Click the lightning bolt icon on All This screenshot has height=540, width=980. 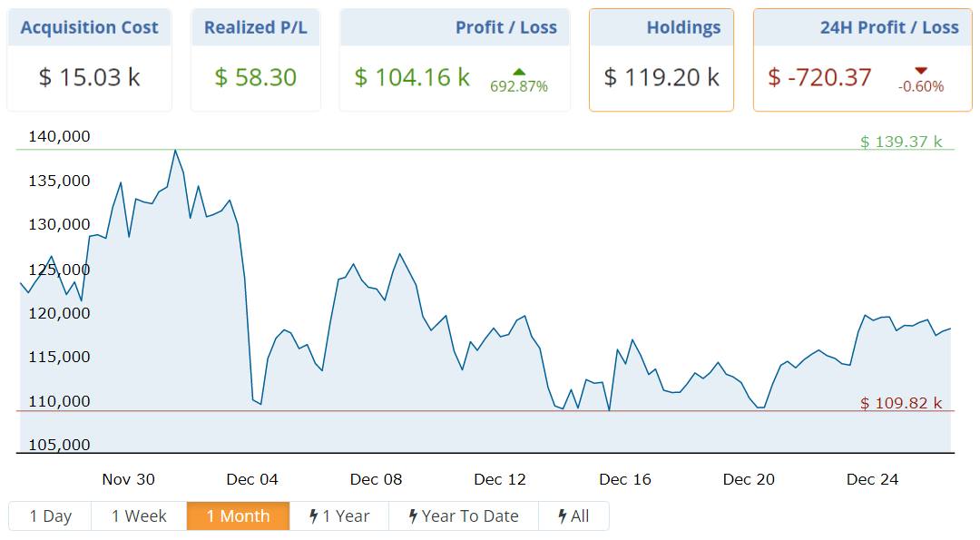point(563,516)
